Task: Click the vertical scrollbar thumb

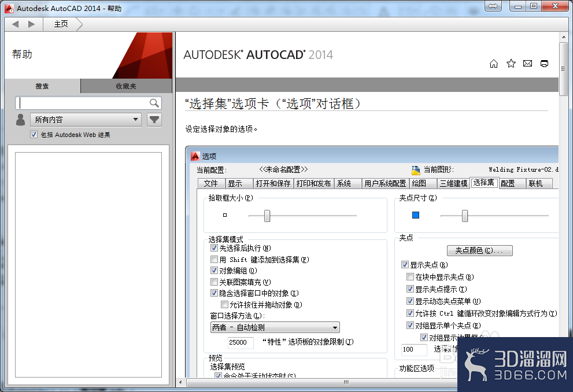Action: point(563,69)
